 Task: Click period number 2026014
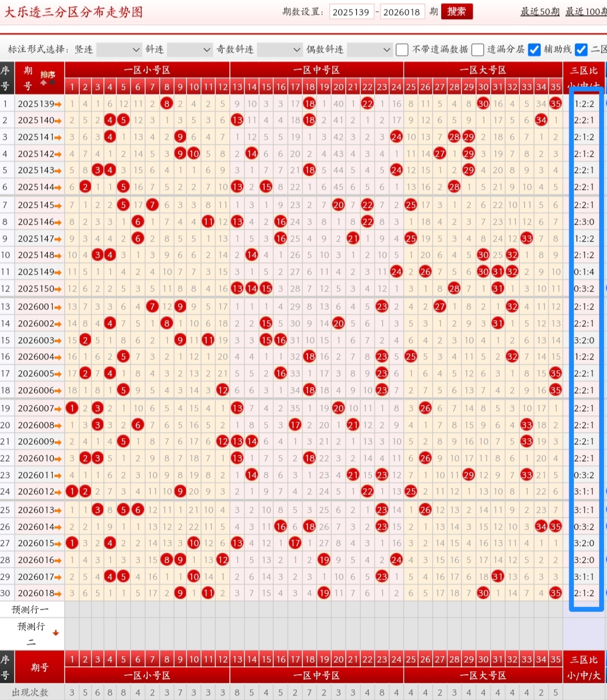click(35, 527)
